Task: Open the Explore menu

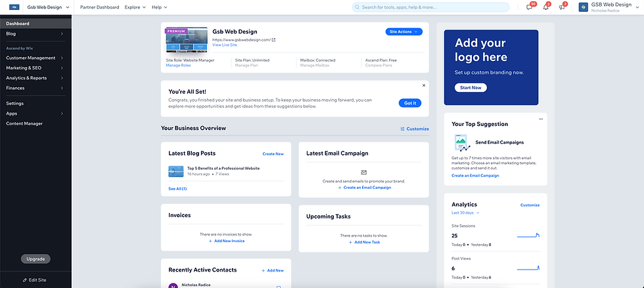Action: pyautogui.click(x=135, y=7)
